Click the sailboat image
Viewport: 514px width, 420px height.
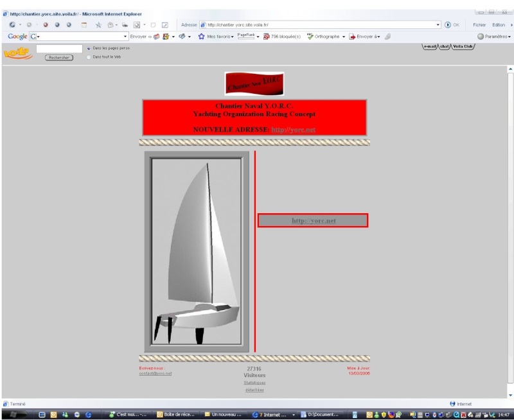[197, 252]
